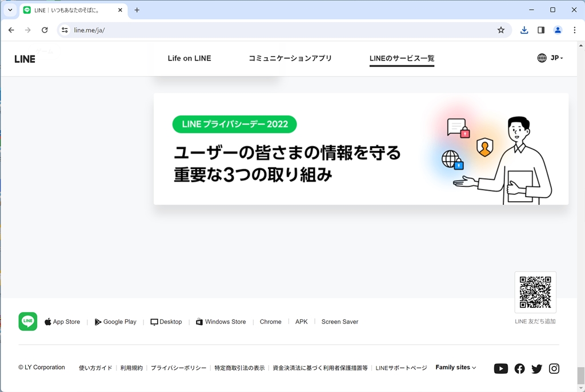
Task: Open the Windows Store download link
Action: click(x=221, y=322)
